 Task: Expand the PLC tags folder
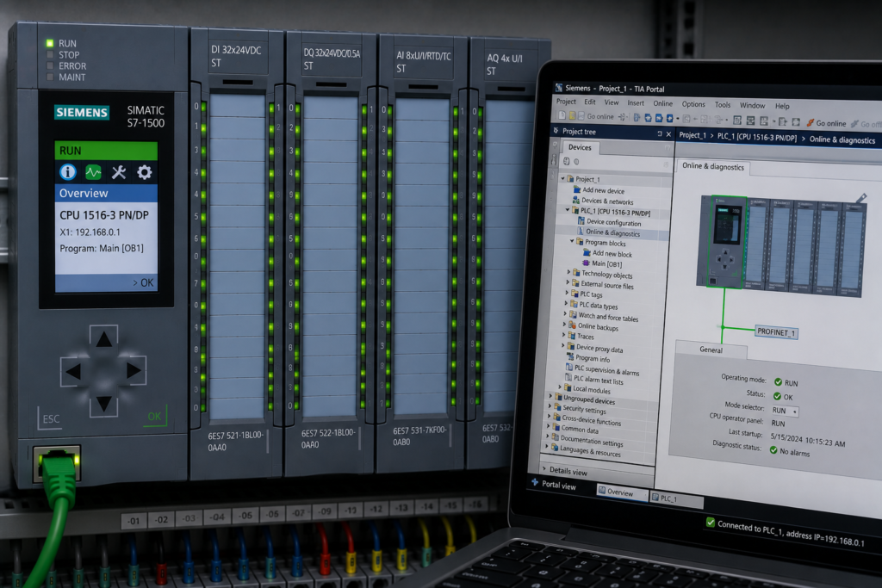click(x=567, y=293)
